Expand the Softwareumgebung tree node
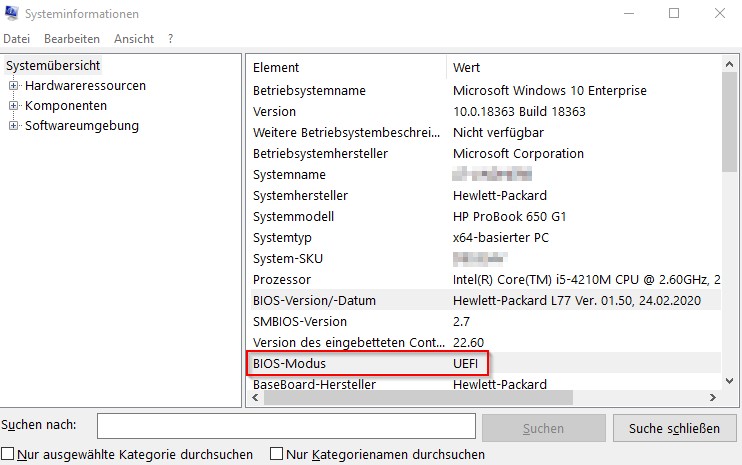This screenshot has height=465, width=742. tap(14, 126)
